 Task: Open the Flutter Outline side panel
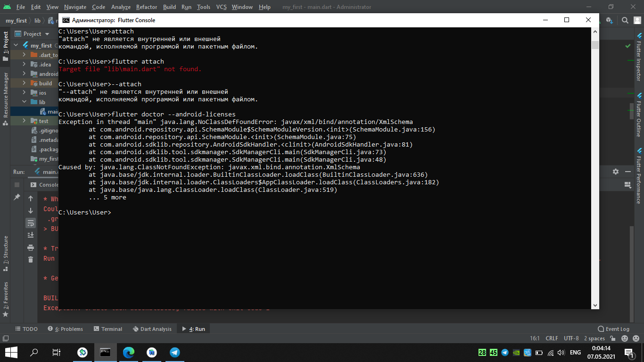[x=639, y=115]
